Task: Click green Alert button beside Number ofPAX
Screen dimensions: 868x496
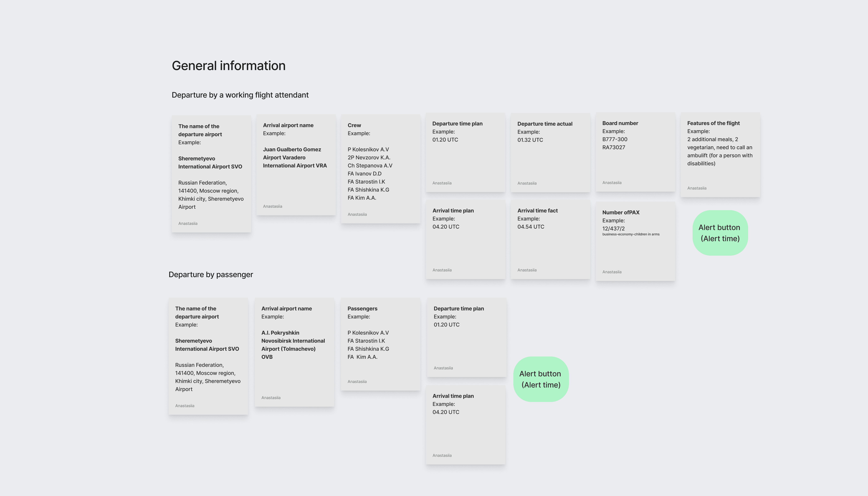Action: pyautogui.click(x=720, y=233)
